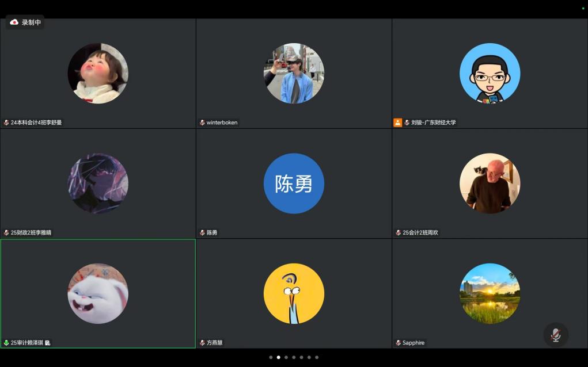Click the muted mic icon beside Sapphire
Screen dimensions: 588x367
398,343
